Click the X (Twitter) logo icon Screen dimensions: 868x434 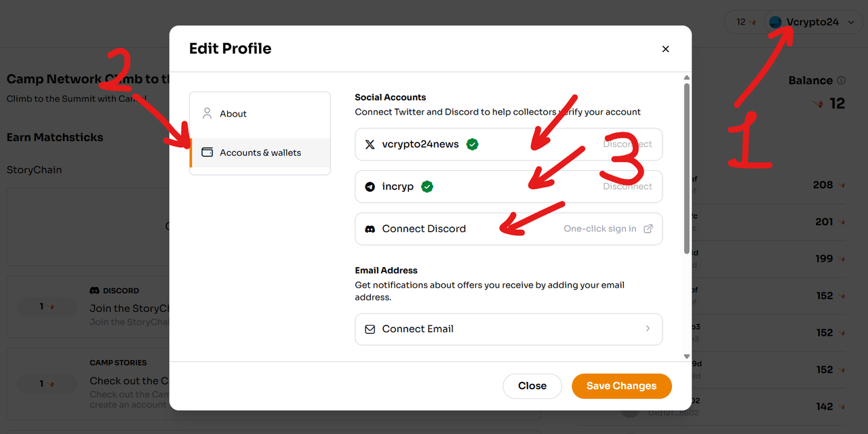(370, 144)
